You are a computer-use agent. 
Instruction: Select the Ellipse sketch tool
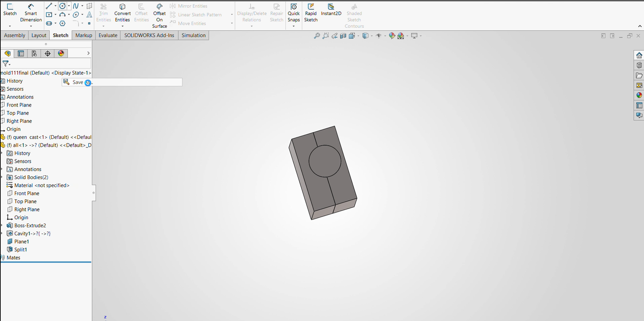point(76,14)
